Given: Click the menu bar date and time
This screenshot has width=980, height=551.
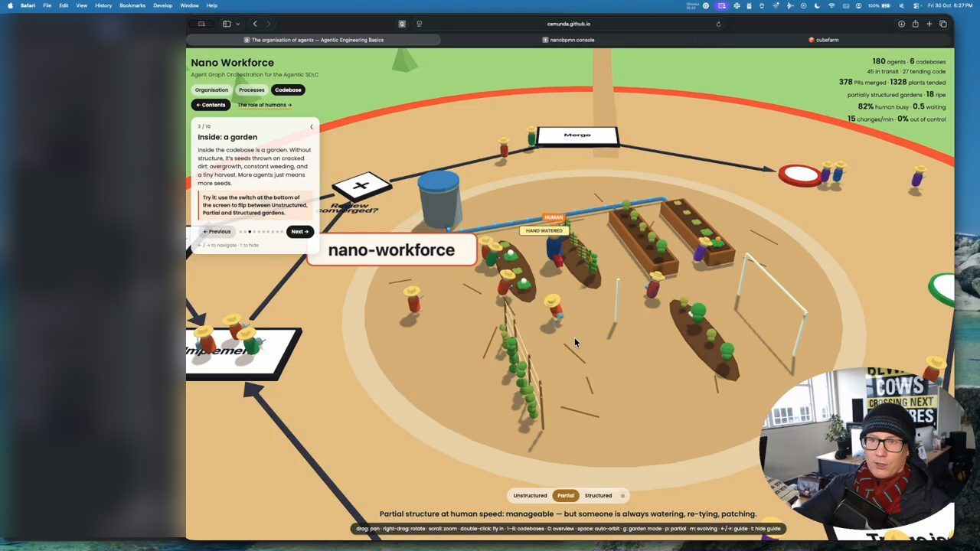Looking at the screenshot, I should tap(949, 5).
